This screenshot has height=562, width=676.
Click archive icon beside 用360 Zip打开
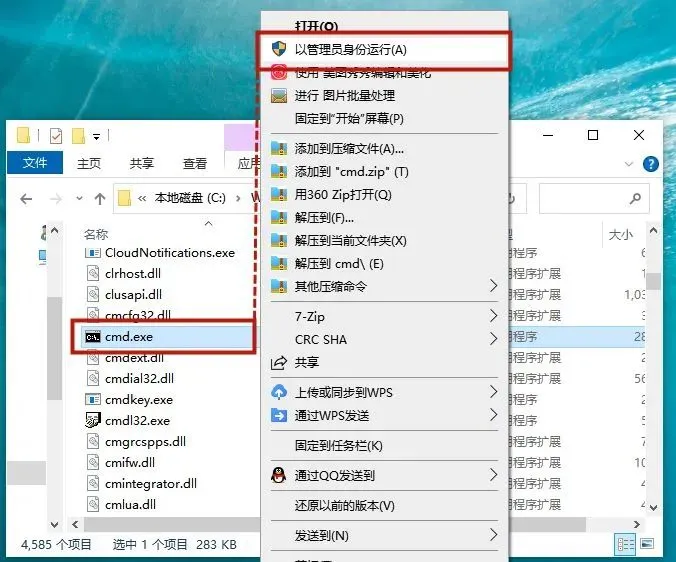pyautogui.click(x=279, y=195)
